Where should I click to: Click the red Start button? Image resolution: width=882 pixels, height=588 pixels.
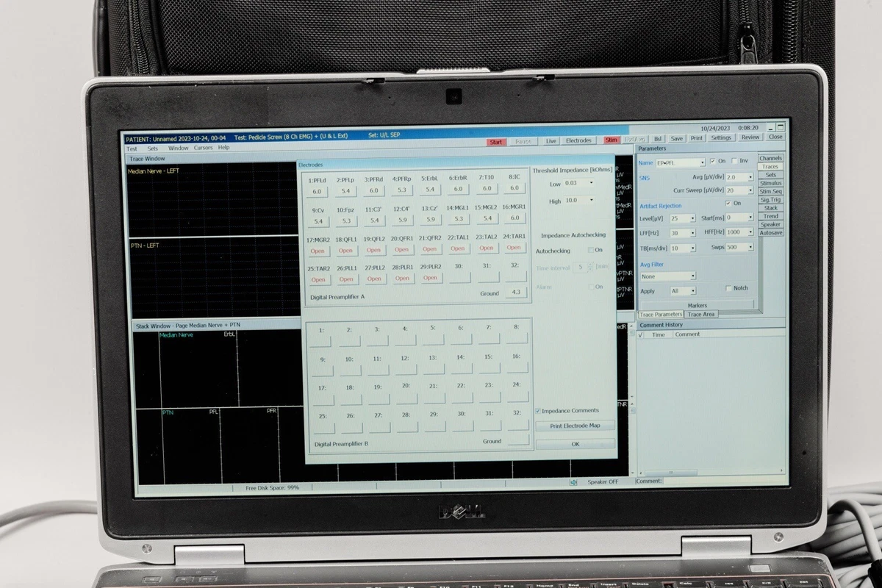coord(496,141)
